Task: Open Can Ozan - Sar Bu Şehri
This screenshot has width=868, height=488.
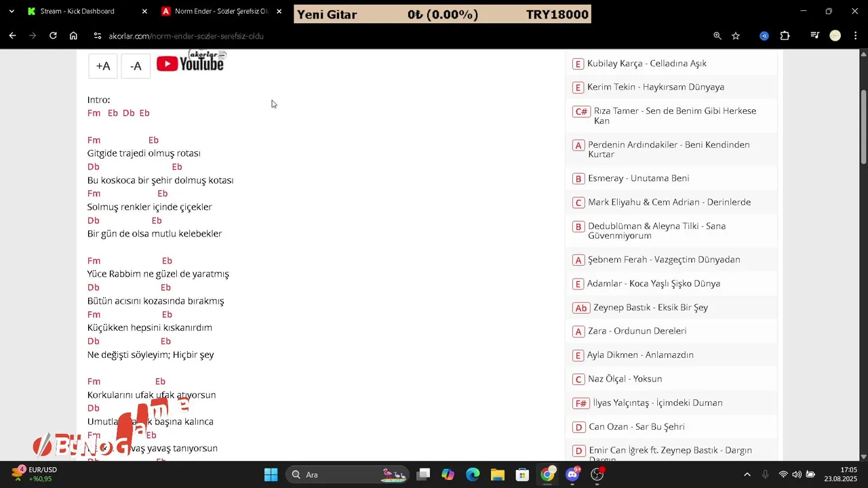Action: tap(636, 426)
